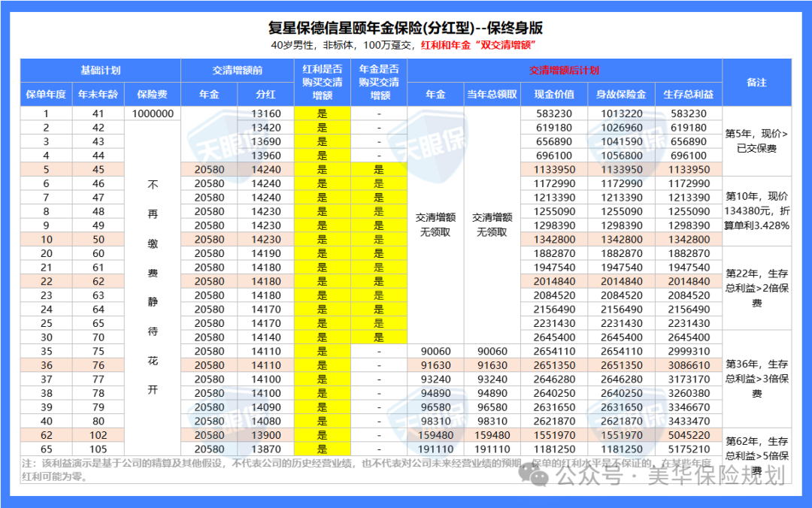Select the 生存总利益 column header
The width and height of the screenshot is (812, 508).
(x=688, y=95)
